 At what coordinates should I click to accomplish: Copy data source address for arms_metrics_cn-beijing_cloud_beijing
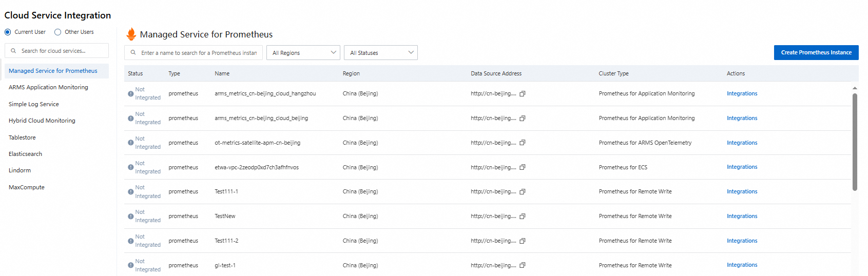click(x=523, y=119)
